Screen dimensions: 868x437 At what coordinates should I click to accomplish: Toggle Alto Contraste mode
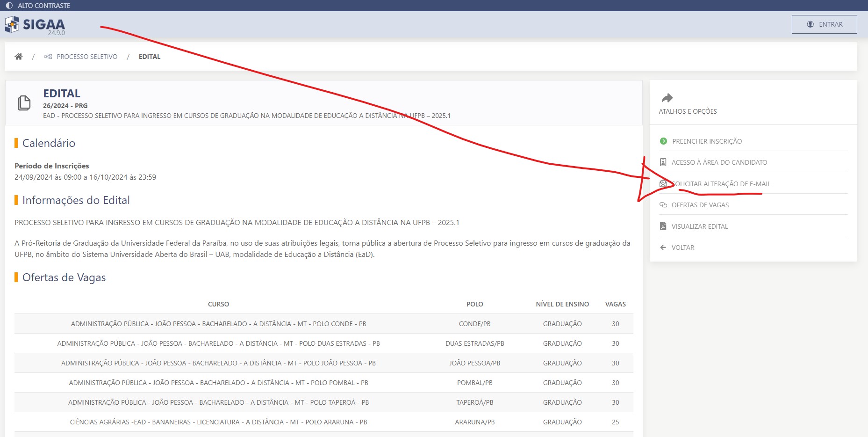[38, 6]
